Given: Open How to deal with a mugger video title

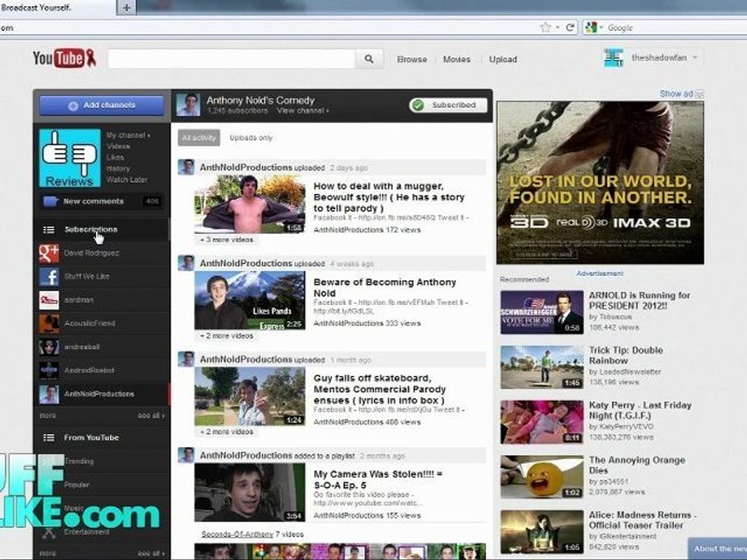Looking at the screenshot, I should (x=389, y=197).
